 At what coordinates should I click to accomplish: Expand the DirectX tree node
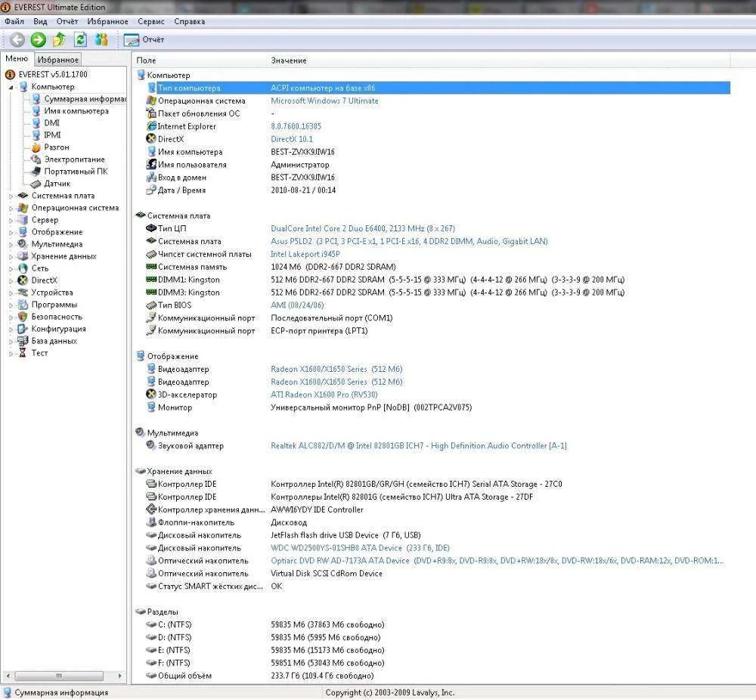(x=11, y=280)
